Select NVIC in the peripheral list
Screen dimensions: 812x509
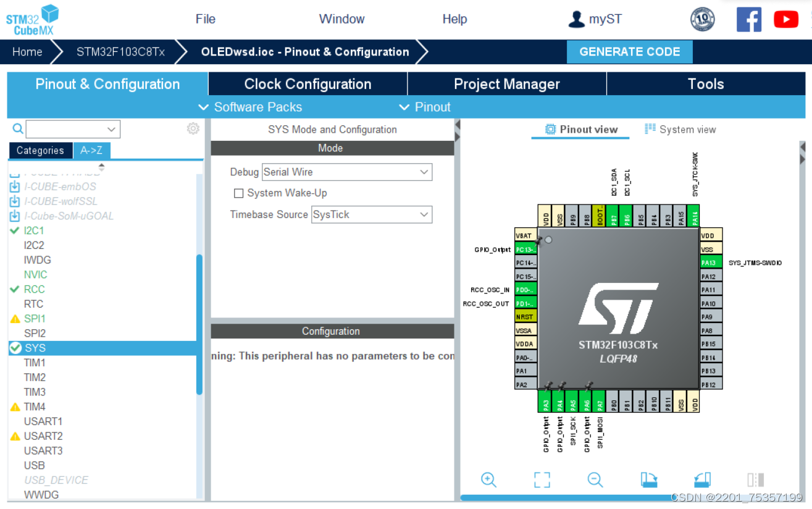(x=35, y=275)
